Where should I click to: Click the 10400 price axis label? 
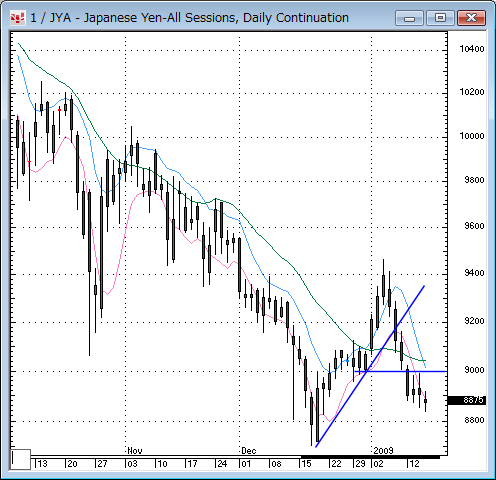point(472,49)
